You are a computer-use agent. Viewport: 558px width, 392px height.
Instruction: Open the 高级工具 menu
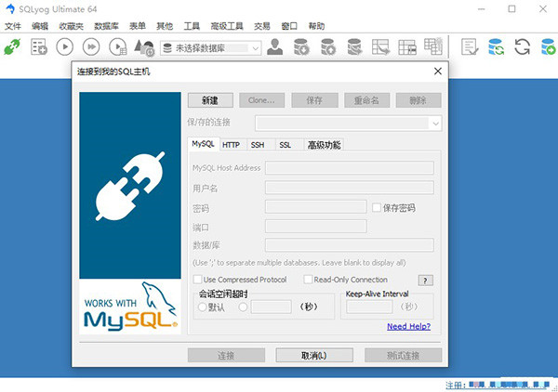click(x=227, y=26)
